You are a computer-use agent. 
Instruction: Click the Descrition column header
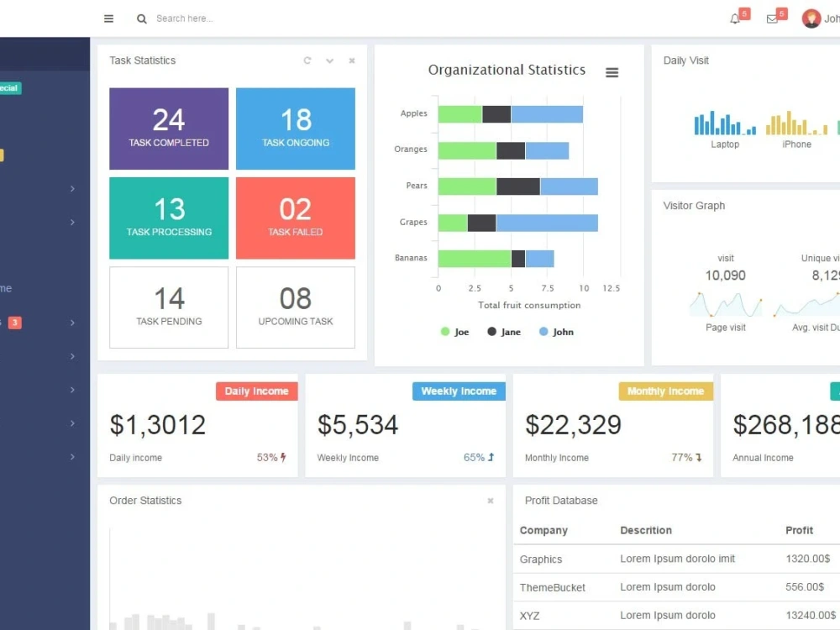[x=645, y=530]
